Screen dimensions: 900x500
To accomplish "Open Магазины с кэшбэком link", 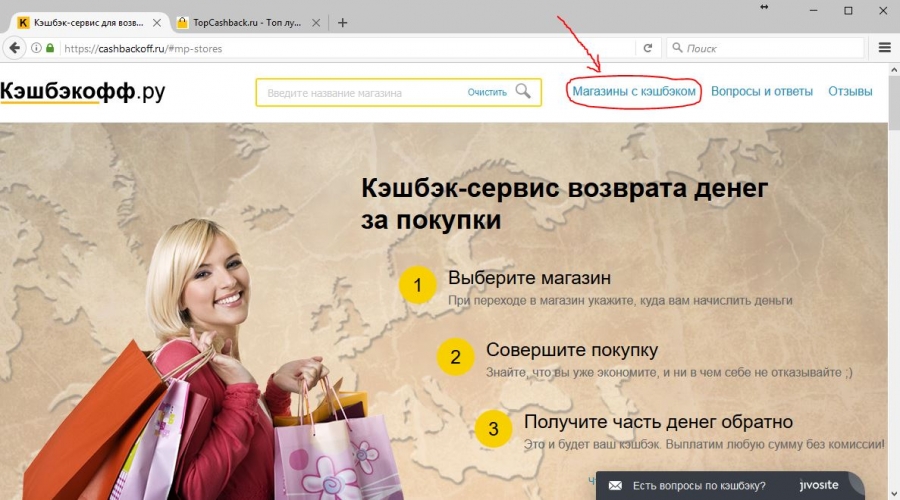I will tap(634, 91).
